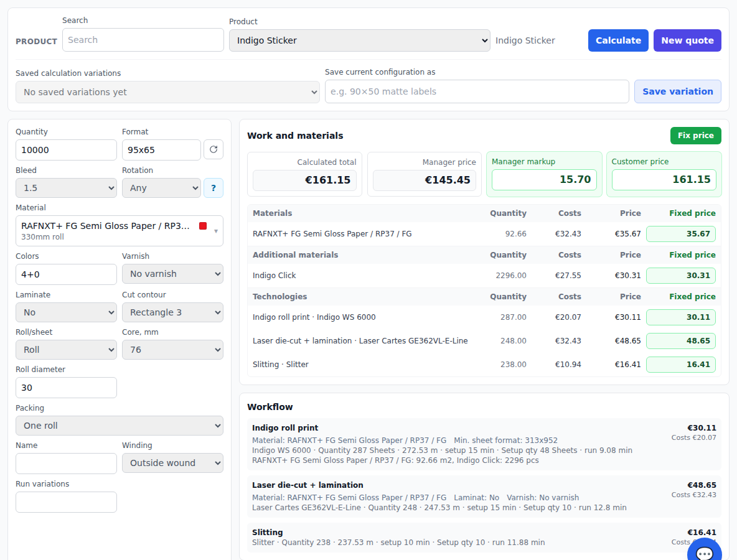Focus the product Search field
The image size is (737, 560).
click(143, 40)
